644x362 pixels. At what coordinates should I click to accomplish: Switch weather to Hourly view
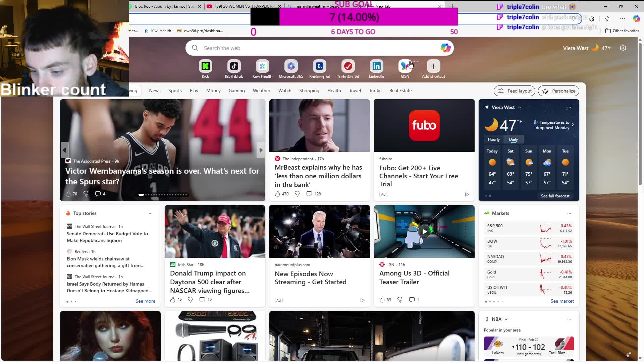coord(493,139)
